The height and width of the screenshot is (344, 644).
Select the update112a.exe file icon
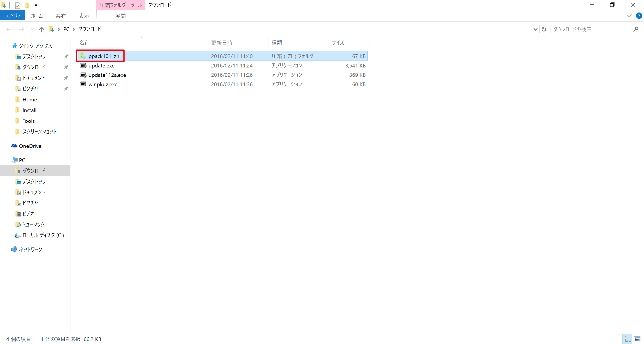83,75
